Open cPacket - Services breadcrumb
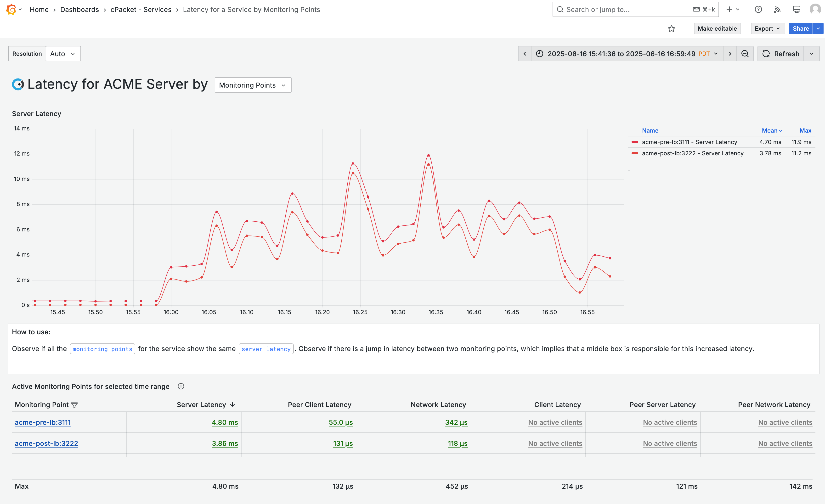The height and width of the screenshot is (504, 825). click(x=141, y=9)
